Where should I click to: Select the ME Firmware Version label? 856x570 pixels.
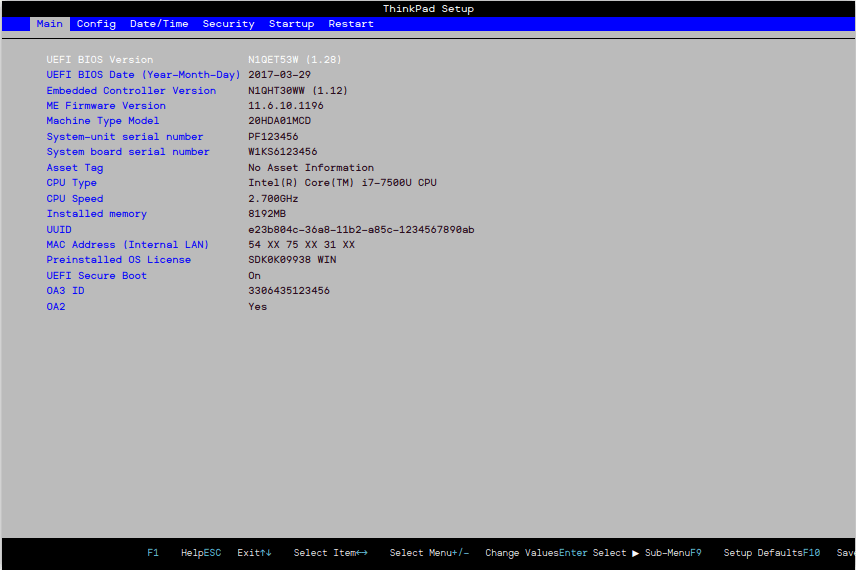point(106,106)
